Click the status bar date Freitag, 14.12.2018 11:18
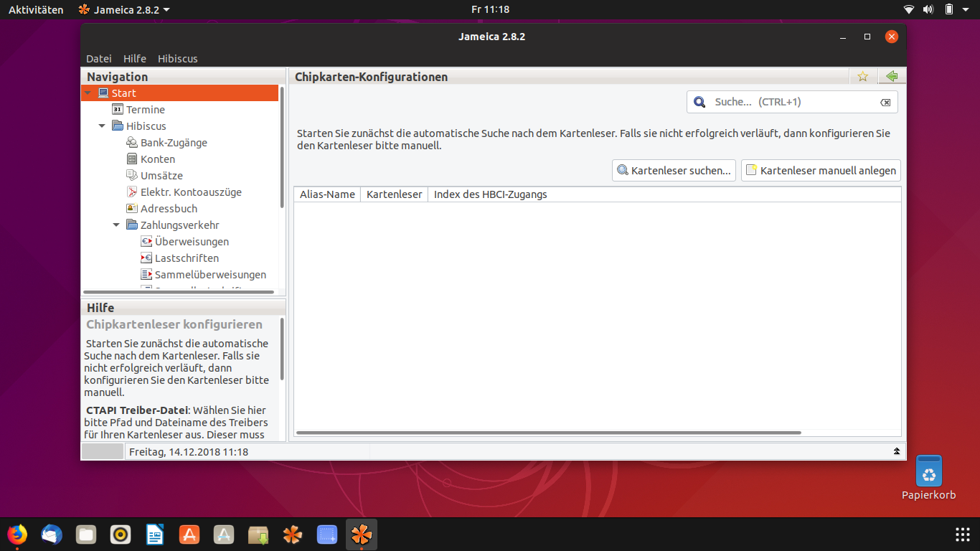This screenshot has width=980, height=551. pos(189,452)
